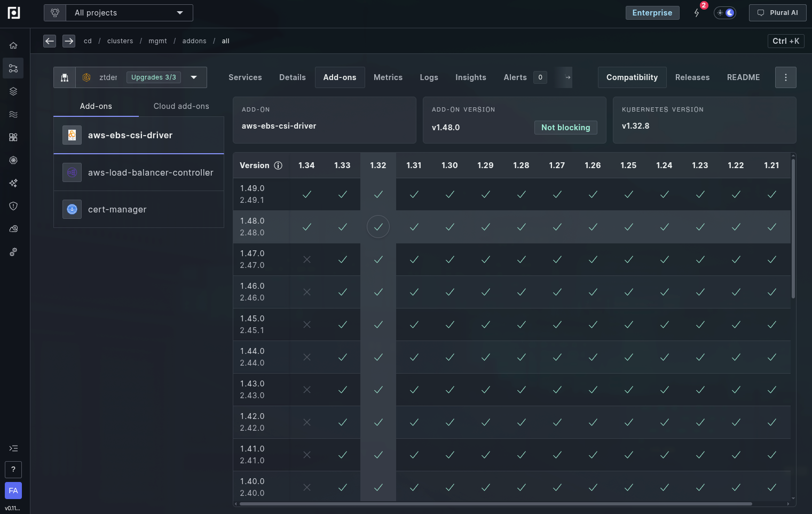812x514 pixels.
Task: Click the stacked layers sidebar icon
Action: (13, 91)
